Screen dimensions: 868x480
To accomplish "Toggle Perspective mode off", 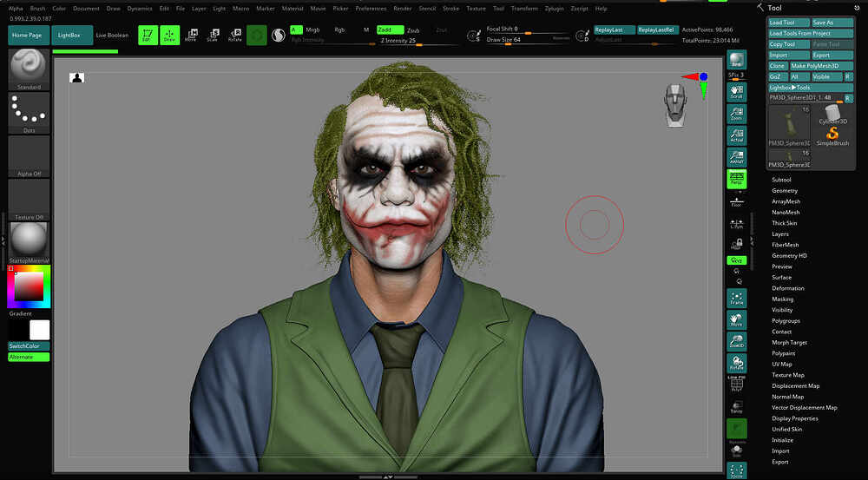I will click(736, 179).
